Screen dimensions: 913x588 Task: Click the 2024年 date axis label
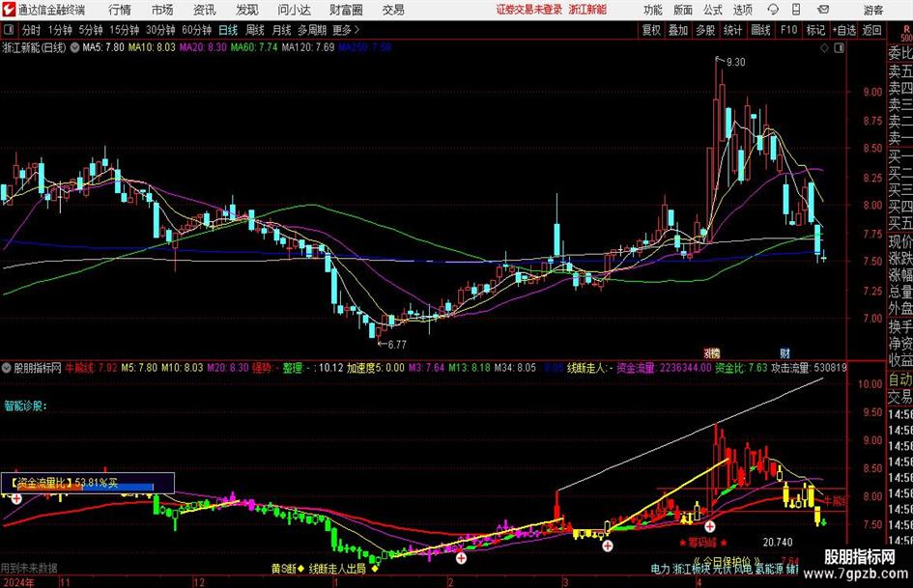pos(17,582)
